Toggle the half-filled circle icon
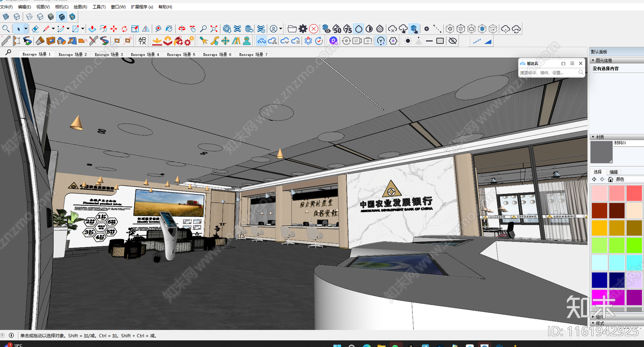The image size is (644, 347). click(x=369, y=29)
